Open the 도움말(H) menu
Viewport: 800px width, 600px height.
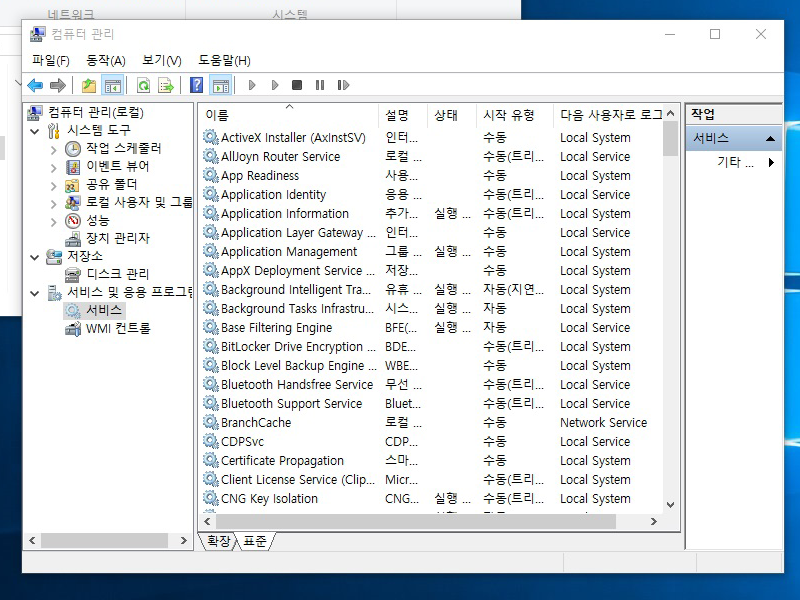point(224,60)
